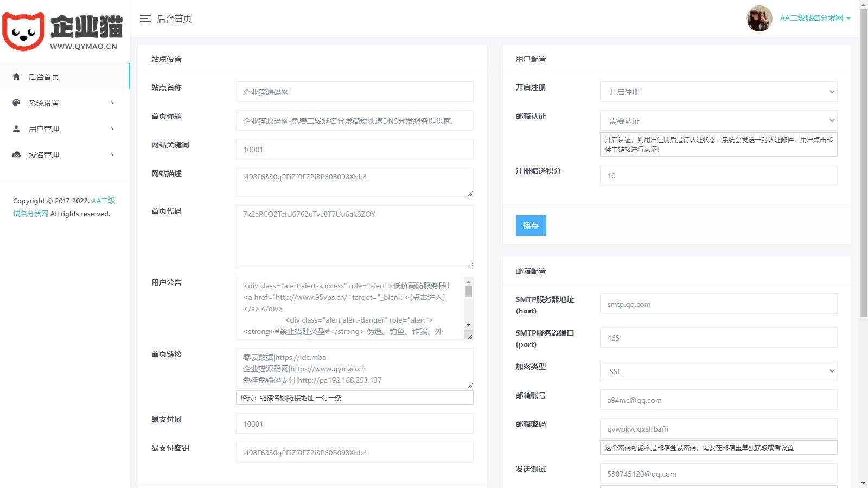Expand the 系统设置 sidebar menu

coord(112,103)
